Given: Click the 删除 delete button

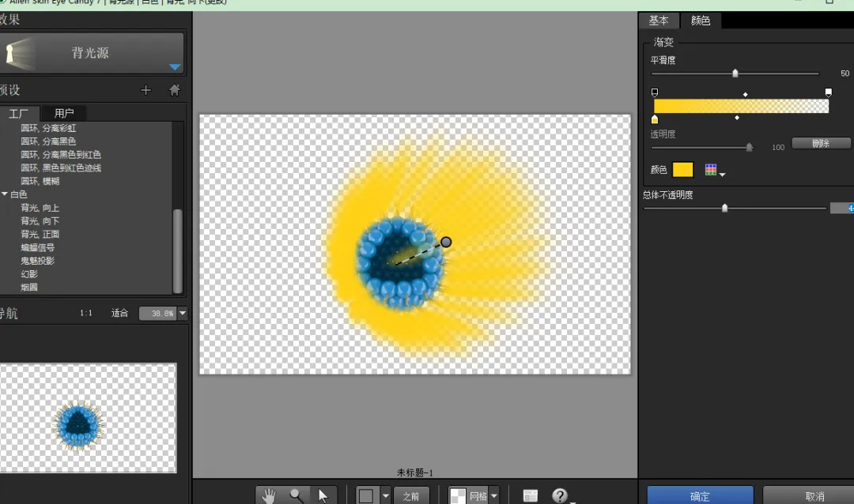Looking at the screenshot, I should click(x=821, y=143).
